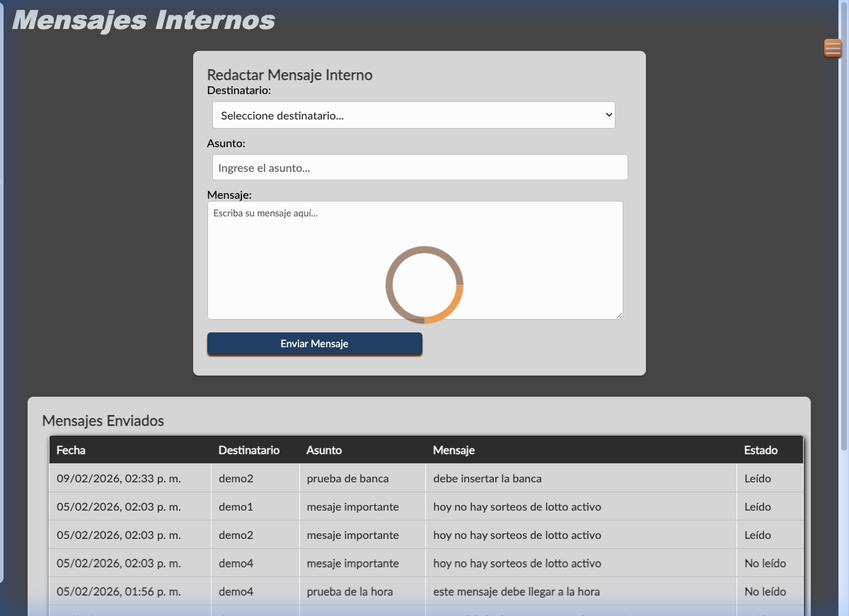This screenshot has width=849, height=616.
Task: Expand the Seleccione destinatario dropdown
Action: click(x=413, y=115)
